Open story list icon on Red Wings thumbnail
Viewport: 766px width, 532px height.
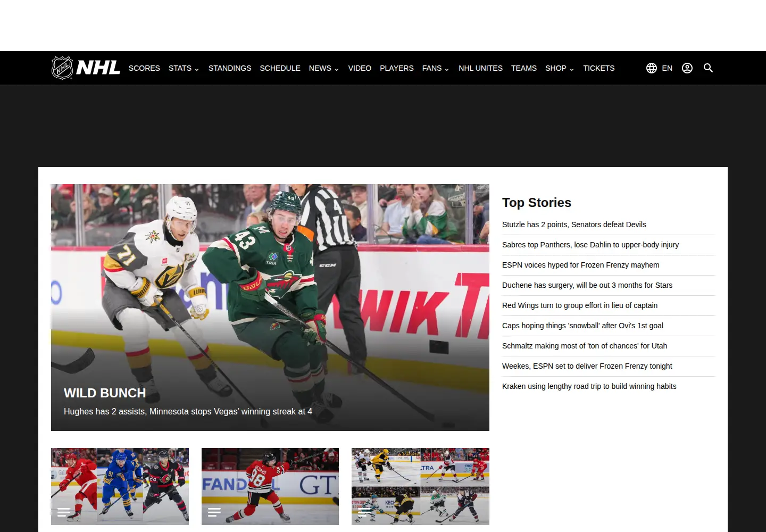tap(64, 512)
